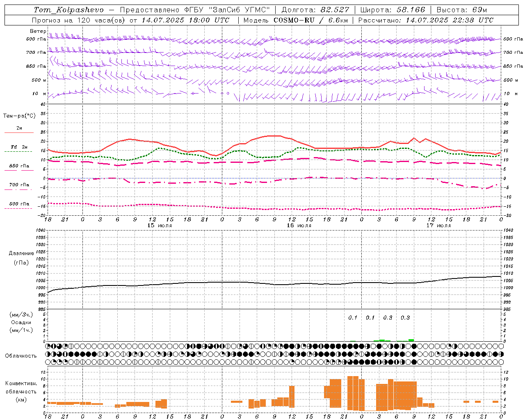
Task: Click the (км) unit under convective cloudiness
Action: point(21,399)
